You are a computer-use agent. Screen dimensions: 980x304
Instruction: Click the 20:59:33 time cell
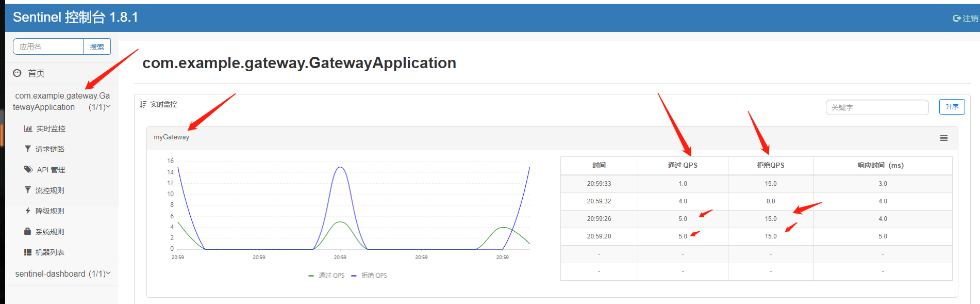(x=599, y=184)
